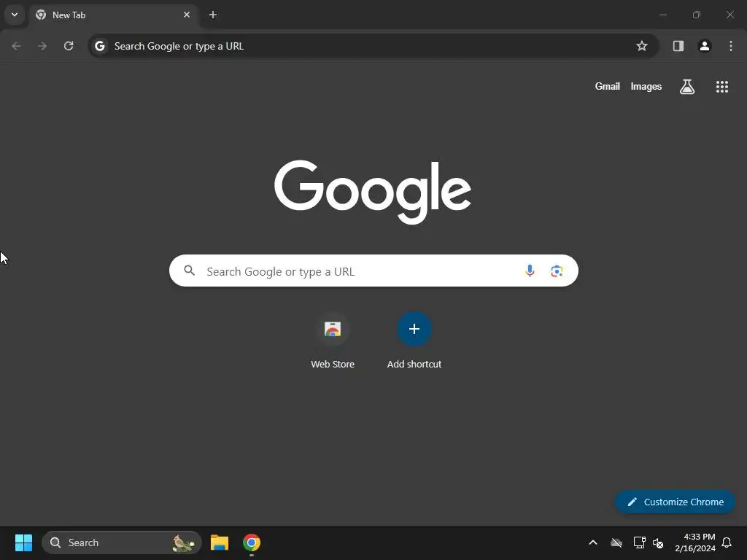Image resolution: width=747 pixels, height=560 pixels.
Task: Open the tab search dropdown arrow
Action: 15,15
